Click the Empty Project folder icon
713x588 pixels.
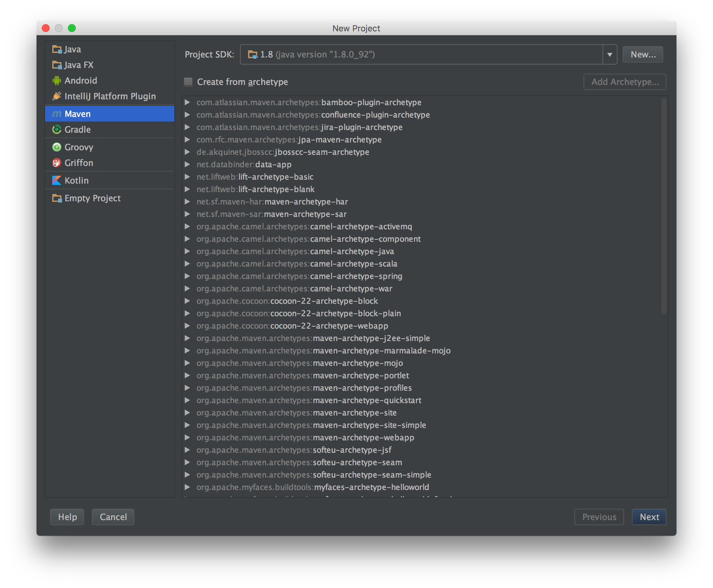pos(57,198)
